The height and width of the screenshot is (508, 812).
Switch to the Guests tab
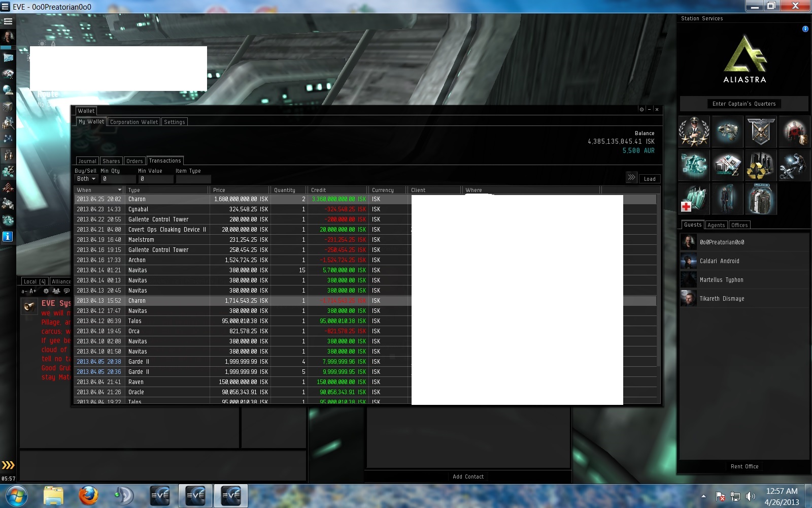692,225
